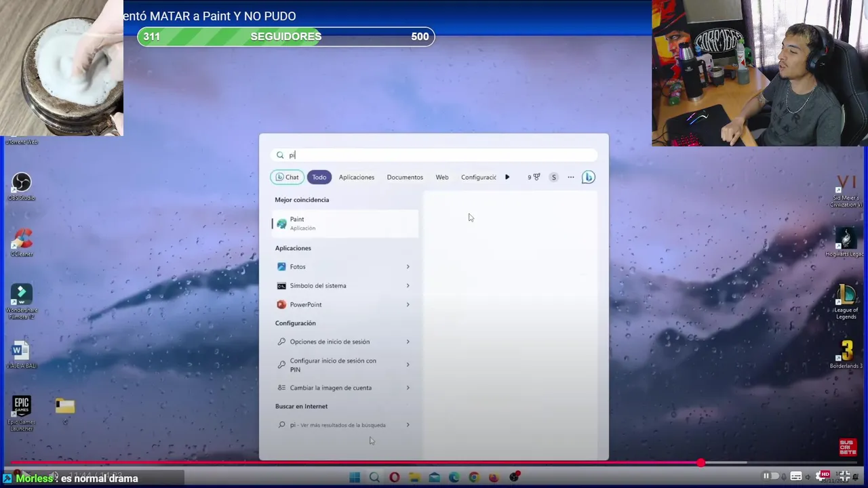Show more filter tabs with the arrow
This screenshot has width=868, height=488.
pos(507,177)
